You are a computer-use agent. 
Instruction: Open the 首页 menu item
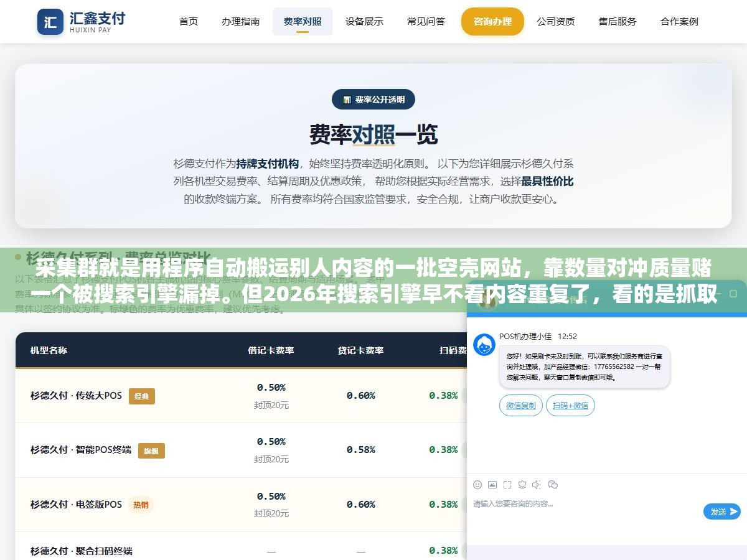pyautogui.click(x=189, y=21)
